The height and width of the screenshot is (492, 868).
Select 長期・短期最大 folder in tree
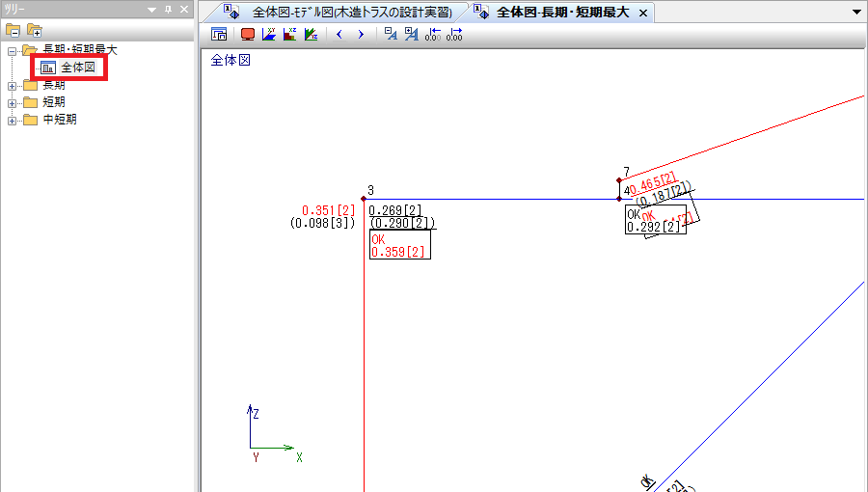80,50
